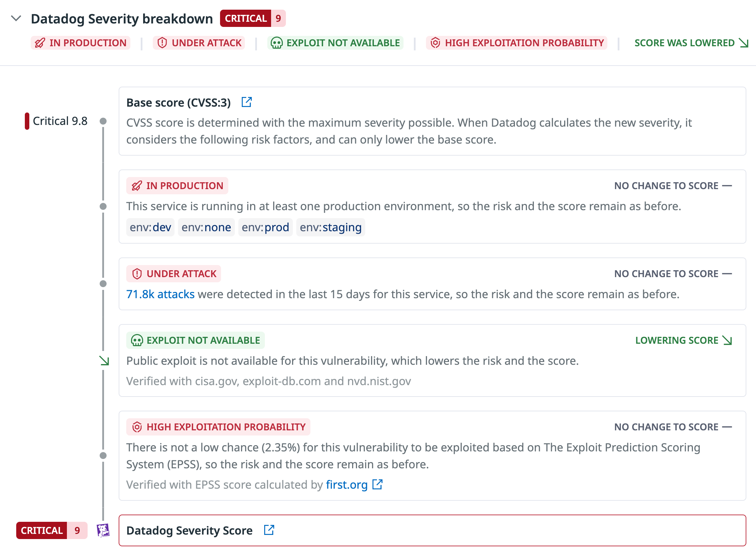Click NO CHANGE TO SCORE in HIGH EXPLOITATION card
756x557 pixels.
673,427
